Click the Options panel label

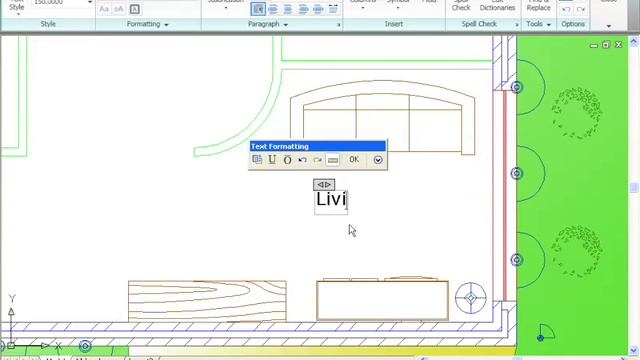573,24
